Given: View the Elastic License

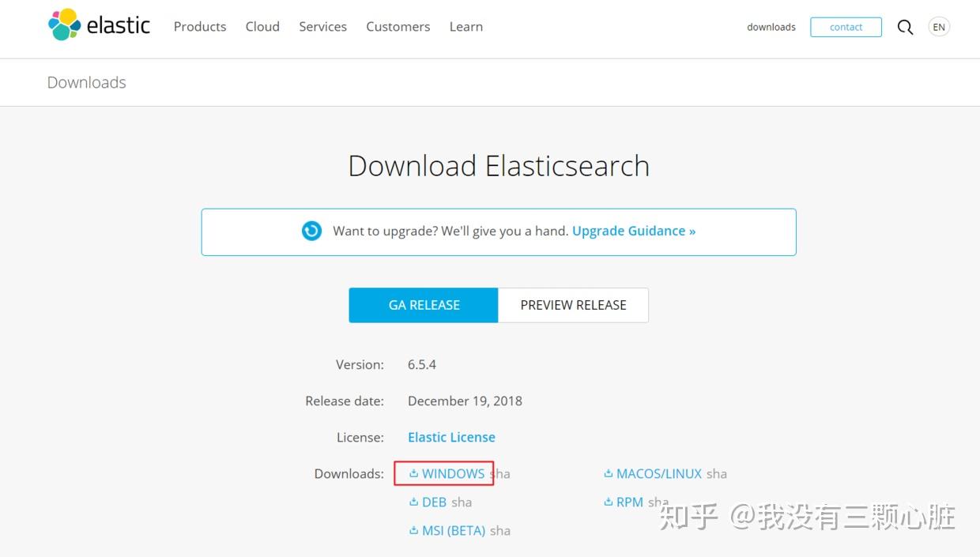Looking at the screenshot, I should tap(451, 437).
